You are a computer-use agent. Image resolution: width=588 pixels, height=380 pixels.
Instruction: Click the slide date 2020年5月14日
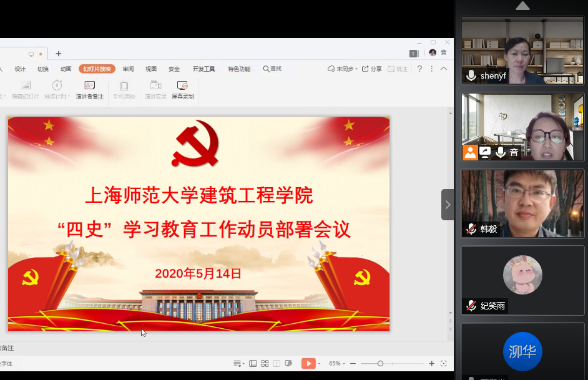[x=198, y=273]
